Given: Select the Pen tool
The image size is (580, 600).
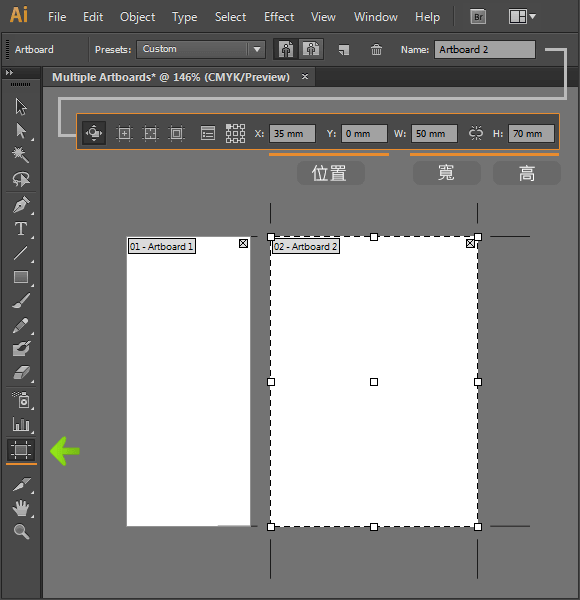Looking at the screenshot, I should coord(21,205).
